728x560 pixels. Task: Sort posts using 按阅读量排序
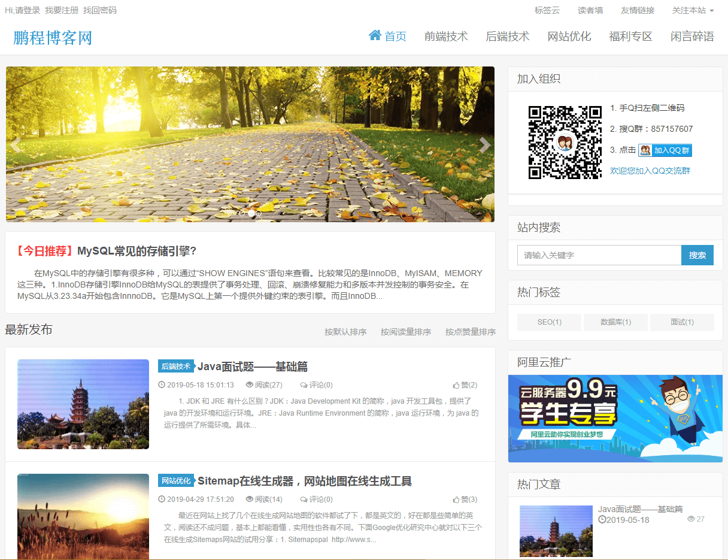(x=405, y=332)
